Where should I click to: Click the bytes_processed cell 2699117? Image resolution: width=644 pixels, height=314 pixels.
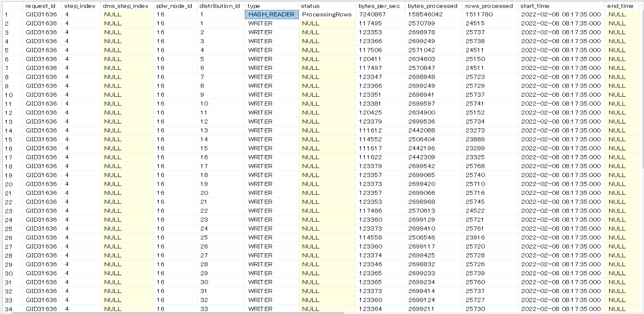[x=433, y=247]
